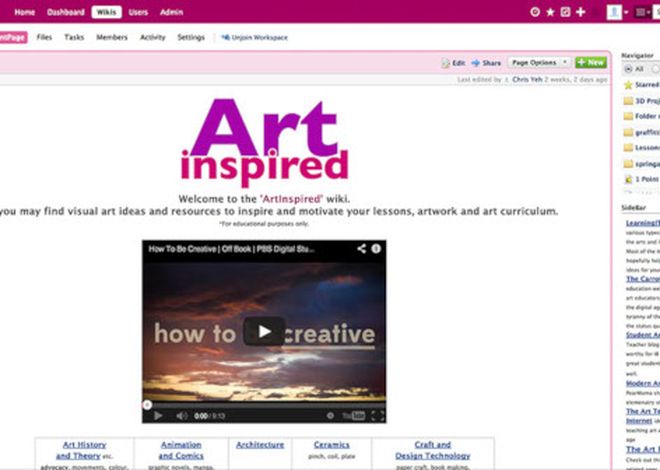Click the circular target icon in top bar

535,12
